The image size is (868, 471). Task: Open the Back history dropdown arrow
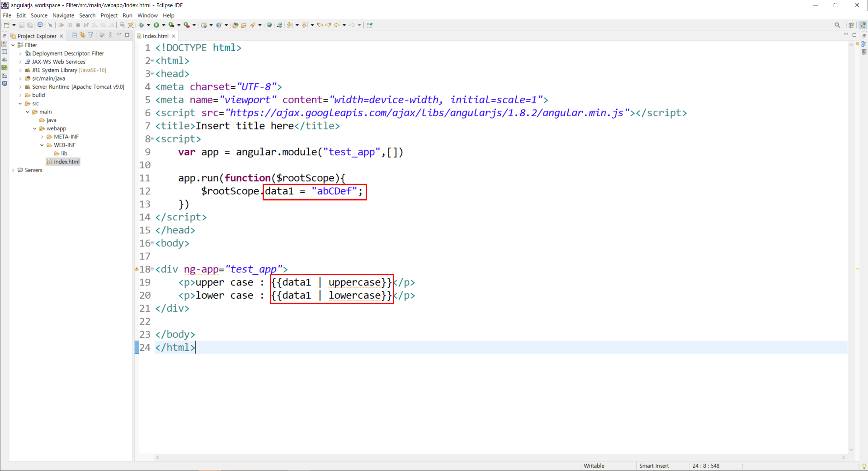(344, 25)
